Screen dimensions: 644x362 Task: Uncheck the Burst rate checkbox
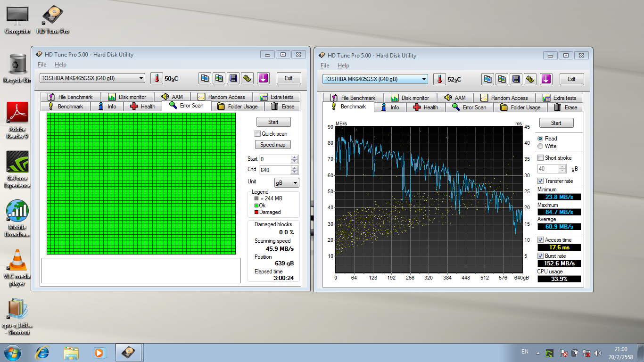[541, 256]
